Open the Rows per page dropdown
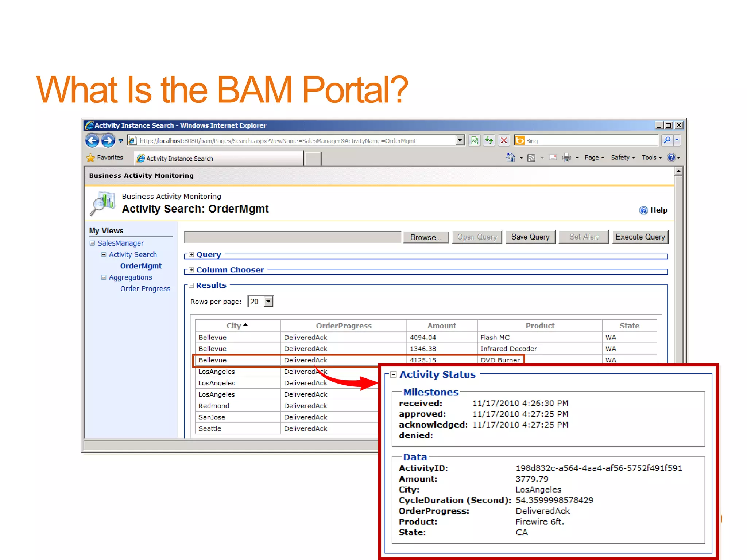747x560 pixels. coord(268,302)
